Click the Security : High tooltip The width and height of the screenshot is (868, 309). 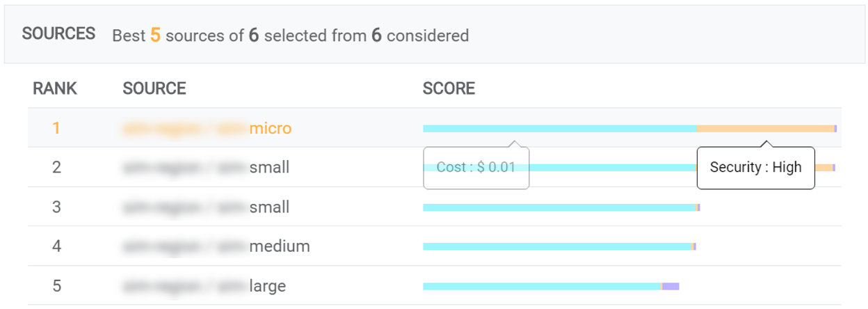(755, 168)
